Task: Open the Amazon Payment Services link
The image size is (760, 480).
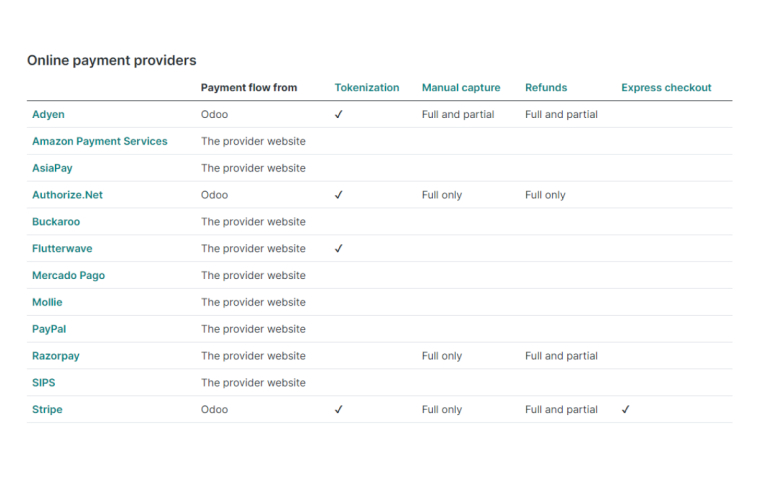Action: 99,141
